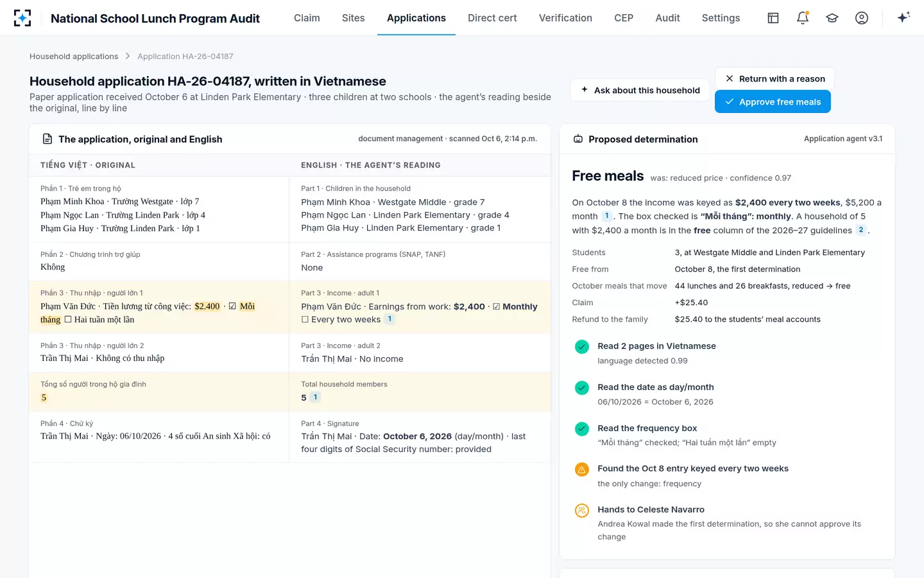Click 'Application agent v3.1' label

pos(843,139)
